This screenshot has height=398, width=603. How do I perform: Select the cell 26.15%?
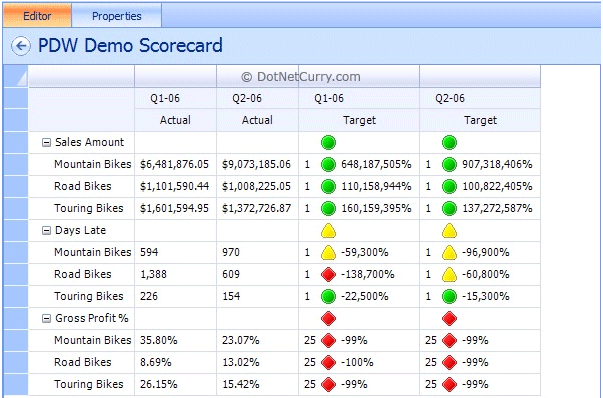175,384
